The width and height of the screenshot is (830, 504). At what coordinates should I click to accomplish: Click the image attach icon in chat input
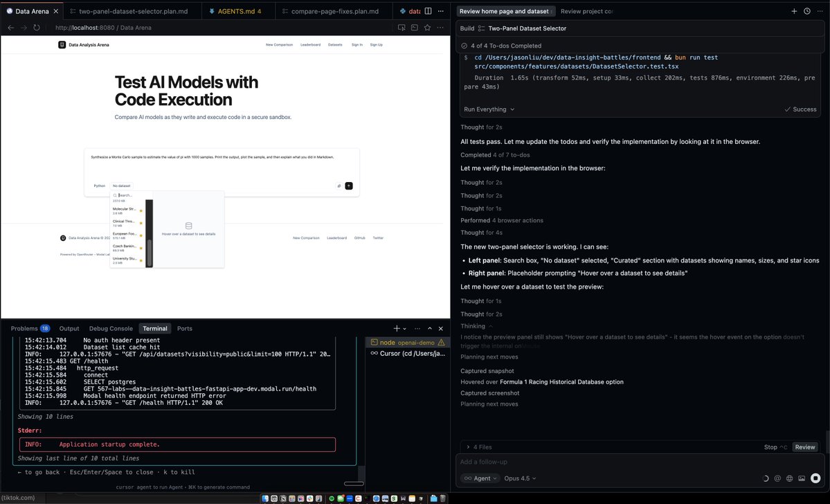pyautogui.click(x=802, y=478)
